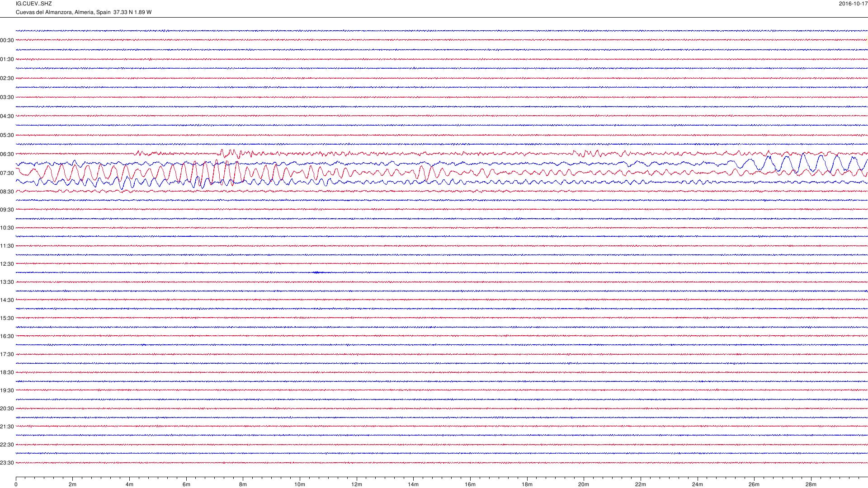This screenshot has height=488, width=868.
Task: Select the 09:30 time label
Action: (7, 210)
